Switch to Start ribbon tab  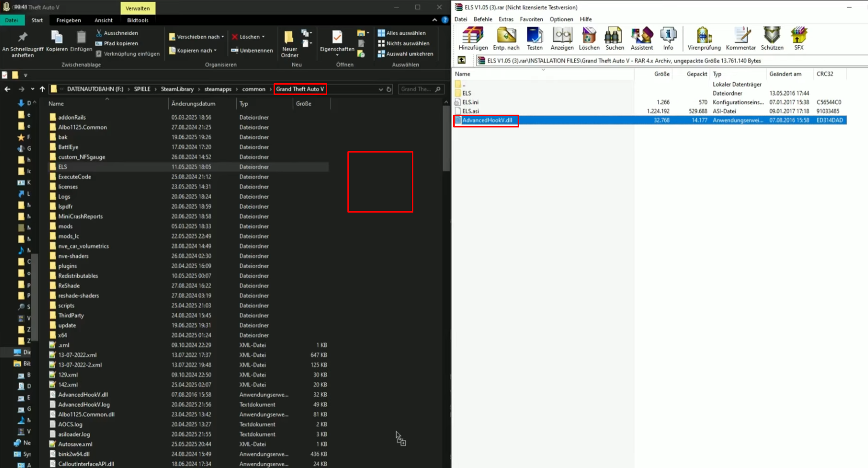pos(37,20)
